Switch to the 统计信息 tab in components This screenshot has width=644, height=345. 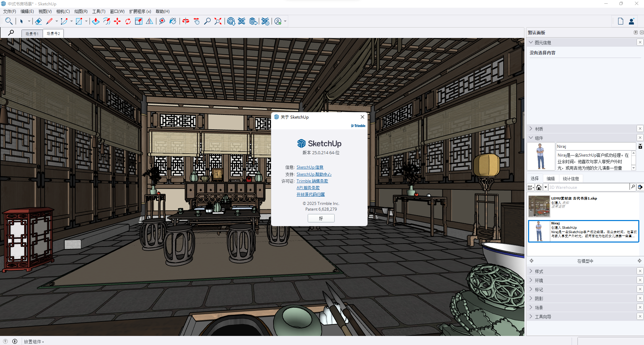[x=571, y=179]
